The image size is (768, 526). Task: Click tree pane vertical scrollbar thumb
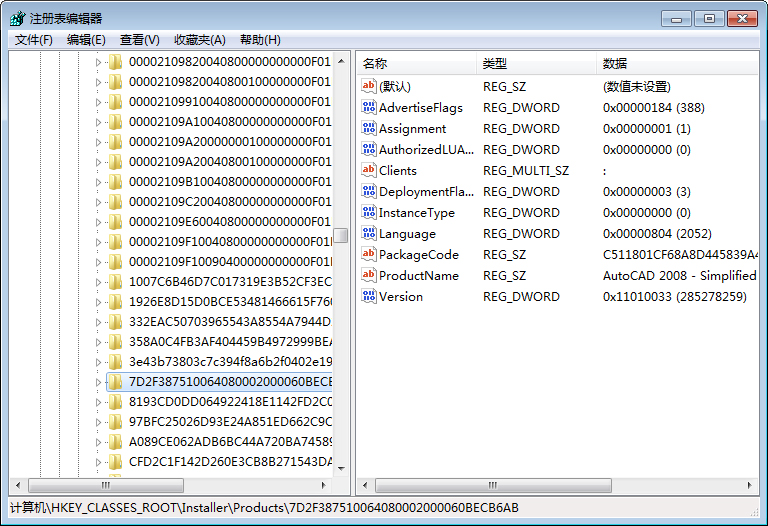(341, 235)
